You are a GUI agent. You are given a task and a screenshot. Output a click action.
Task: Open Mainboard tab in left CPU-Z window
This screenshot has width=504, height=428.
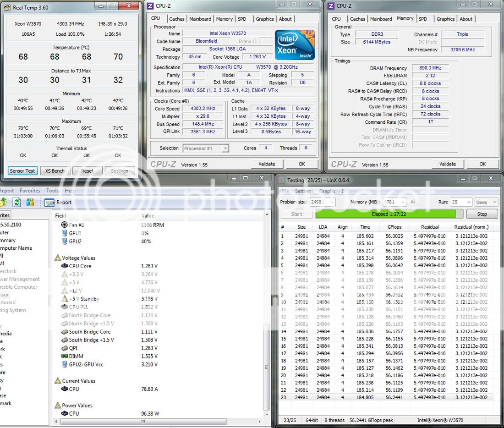(200, 19)
